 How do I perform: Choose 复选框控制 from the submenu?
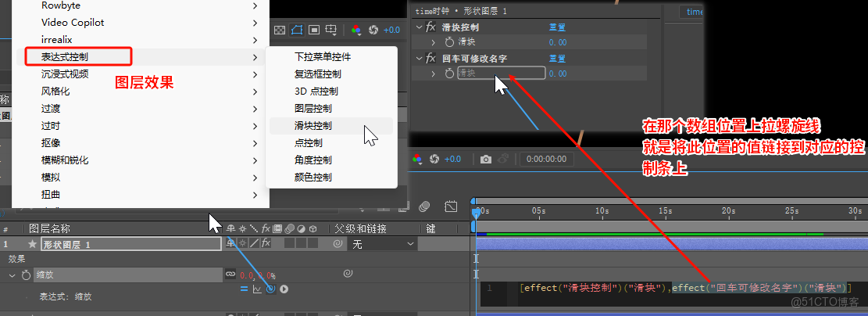tap(331, 74)
